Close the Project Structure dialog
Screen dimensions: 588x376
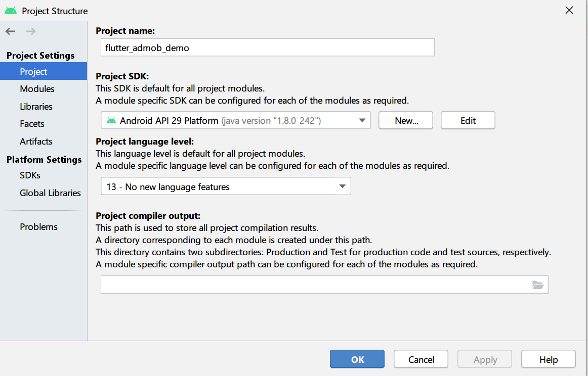[x=569, y=11]
